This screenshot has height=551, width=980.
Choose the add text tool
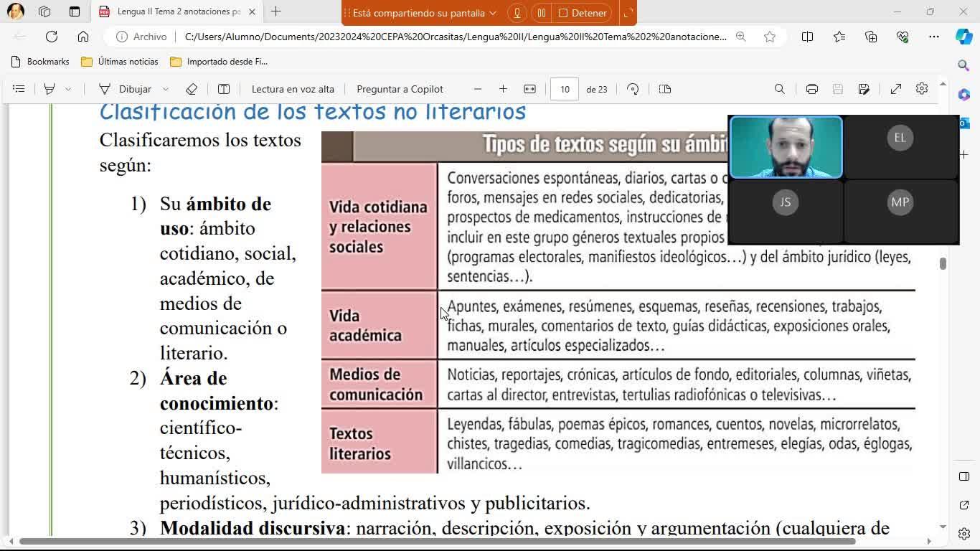pyautogui.click(x=224, y=89)
